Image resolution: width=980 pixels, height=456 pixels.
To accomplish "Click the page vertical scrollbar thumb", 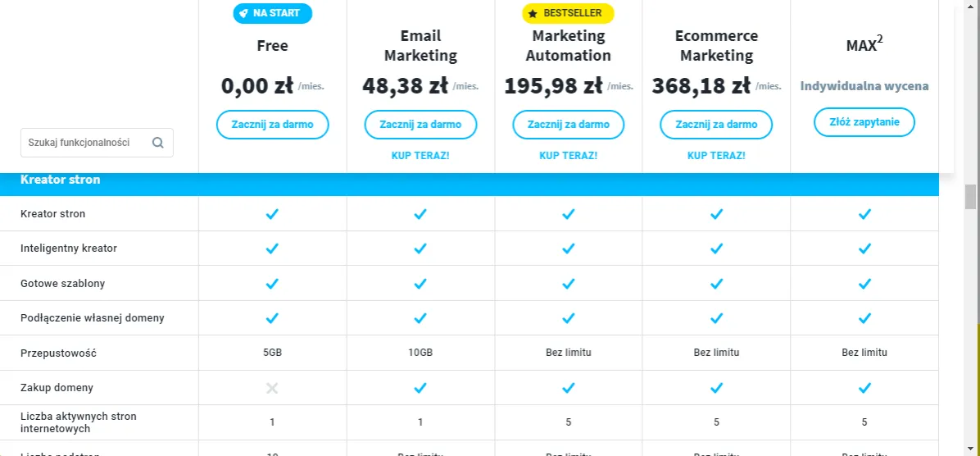I will click(x=971, y=197).
